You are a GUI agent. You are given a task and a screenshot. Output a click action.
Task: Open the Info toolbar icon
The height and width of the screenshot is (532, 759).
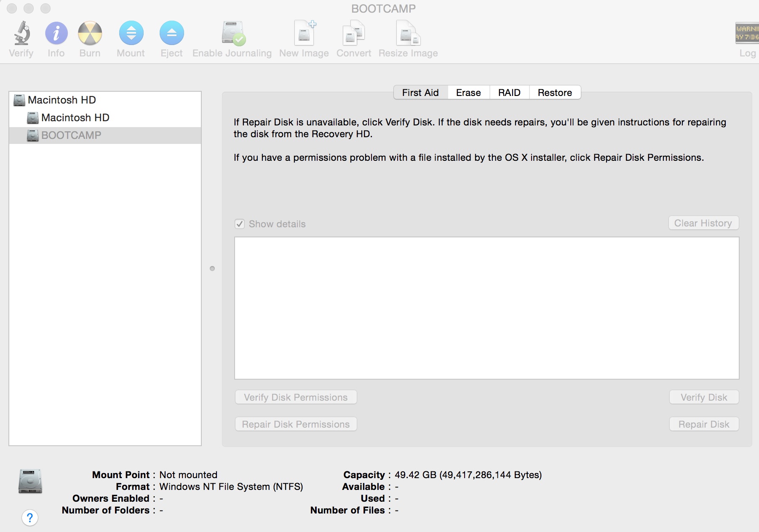pyautogui.click(x=56, y=33)
